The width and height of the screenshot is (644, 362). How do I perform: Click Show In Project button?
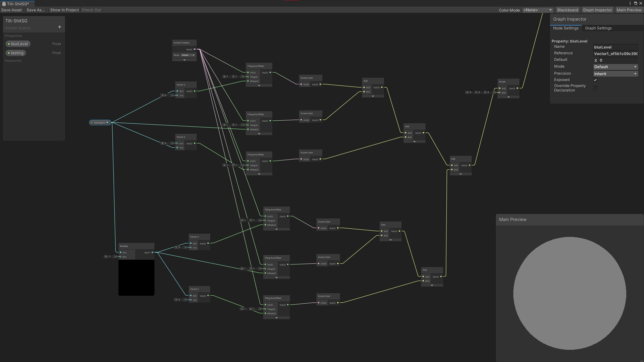(64, 10)
